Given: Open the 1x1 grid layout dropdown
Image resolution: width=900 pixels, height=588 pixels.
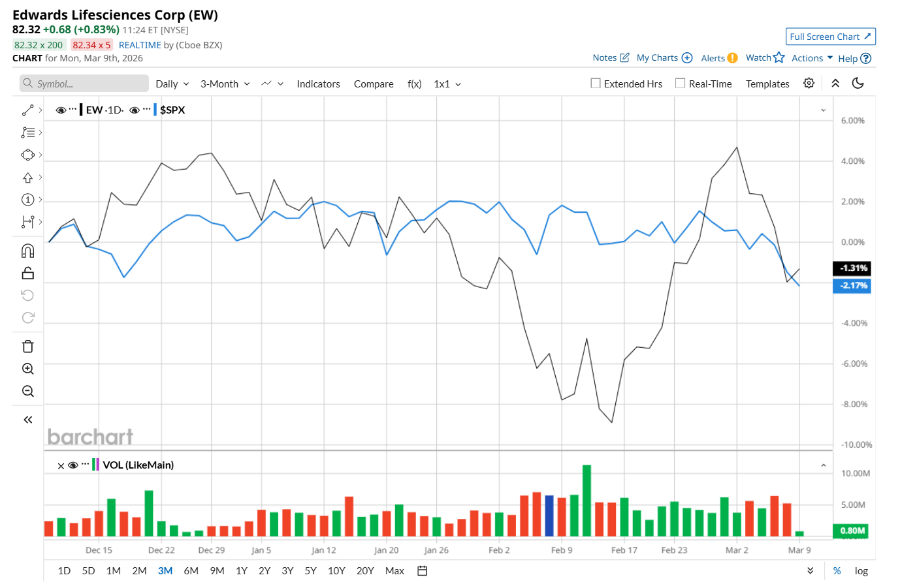Looking at the screenshot, I should [x=447, y=84].
